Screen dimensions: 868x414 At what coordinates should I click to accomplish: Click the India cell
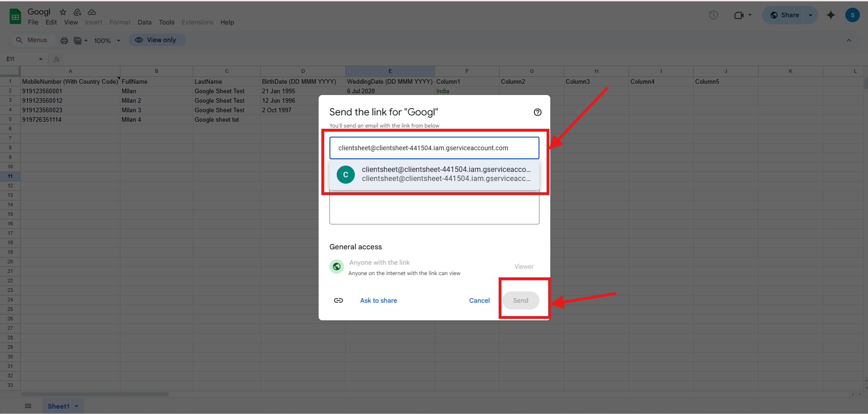467,91
